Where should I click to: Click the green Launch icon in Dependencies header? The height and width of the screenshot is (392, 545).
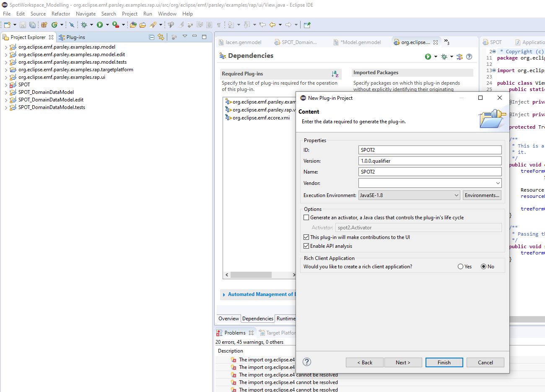pos(428,57)
